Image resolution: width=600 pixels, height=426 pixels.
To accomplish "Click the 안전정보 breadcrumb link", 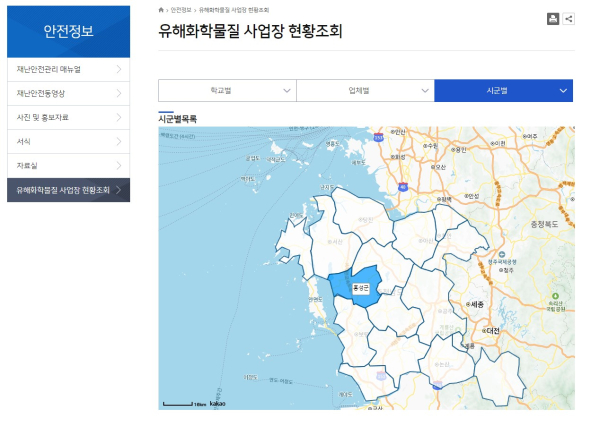I will pos(181,9).
